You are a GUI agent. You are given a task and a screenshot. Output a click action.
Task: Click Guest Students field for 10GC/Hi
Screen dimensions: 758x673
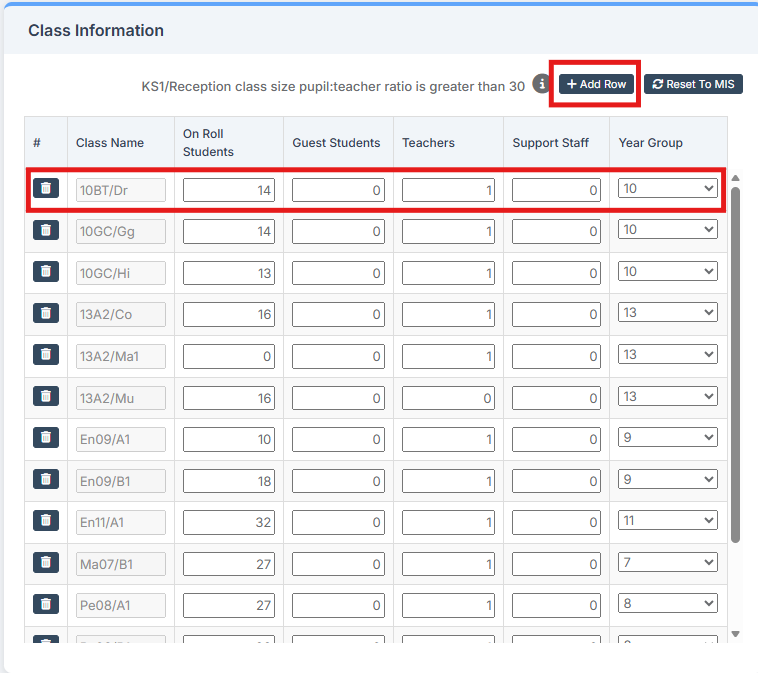click(x=338, y=273)
